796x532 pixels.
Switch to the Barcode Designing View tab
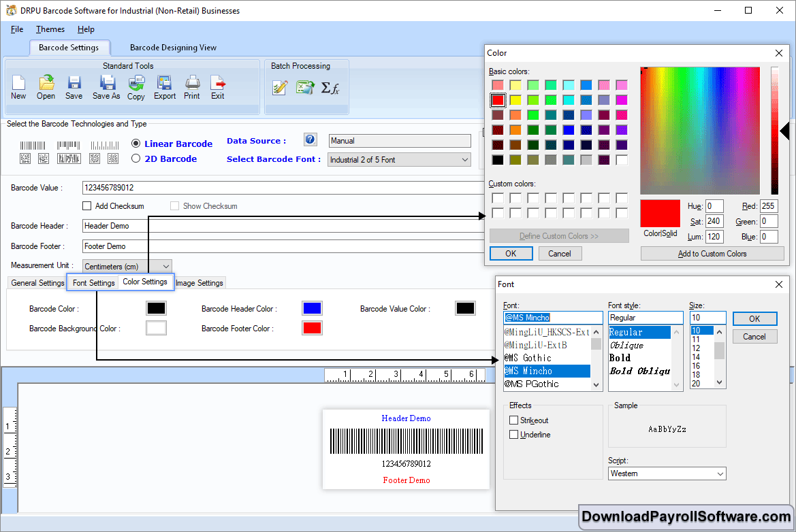point(172,48)
